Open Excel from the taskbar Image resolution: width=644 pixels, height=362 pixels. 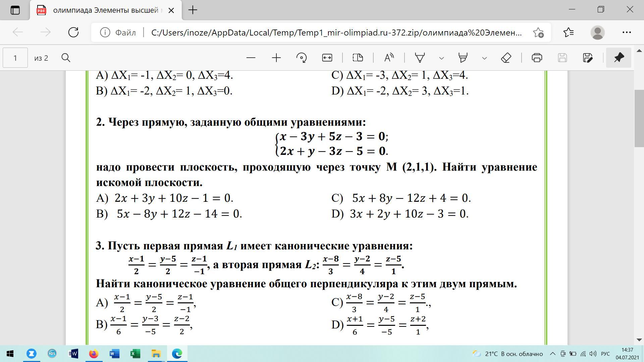pos(135,354)
